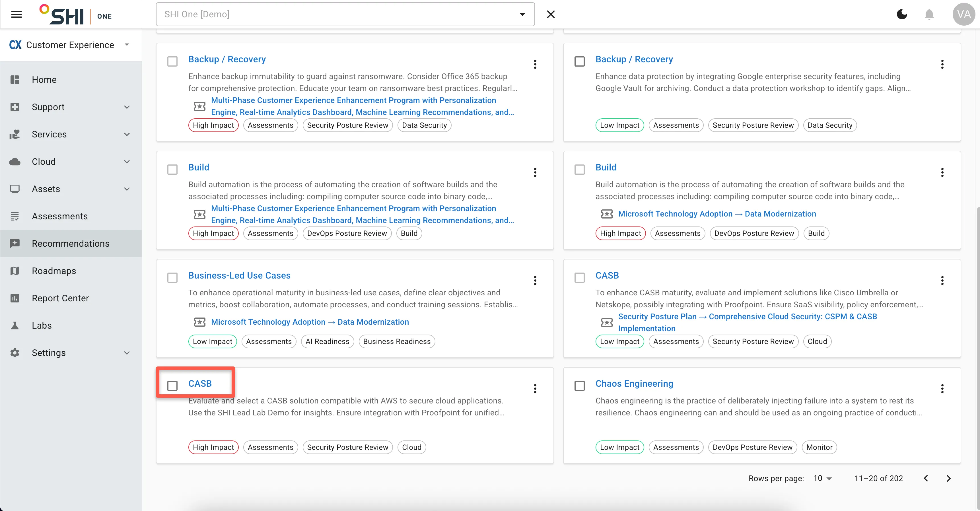Click the Assessments list icon

click(x=15, y=216)
